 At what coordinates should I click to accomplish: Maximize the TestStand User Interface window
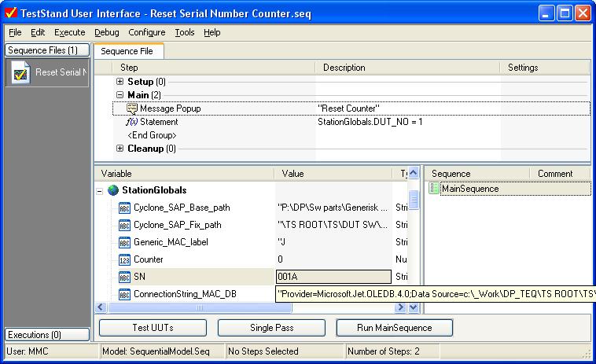pyautogui.click(x=565, y=13)
